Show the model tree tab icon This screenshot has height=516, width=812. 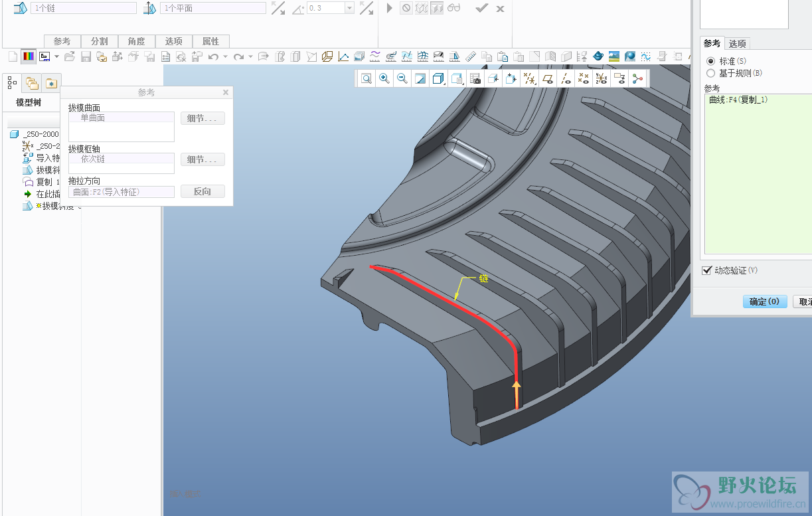[13, 83]
